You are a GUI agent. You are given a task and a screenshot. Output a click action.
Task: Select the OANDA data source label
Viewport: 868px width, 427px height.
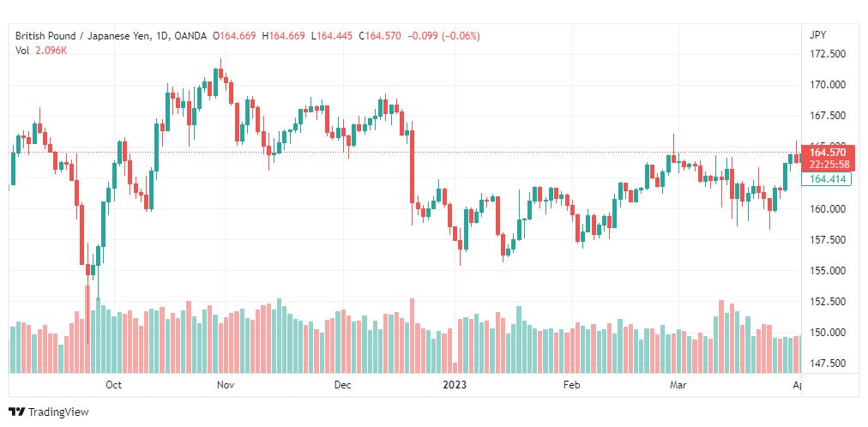(190, 36)
